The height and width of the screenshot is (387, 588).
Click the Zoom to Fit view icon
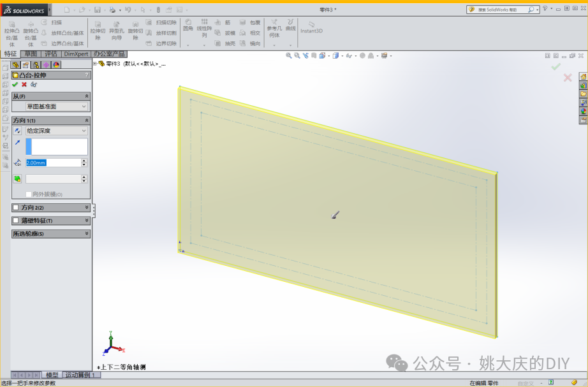click(289, 55)
